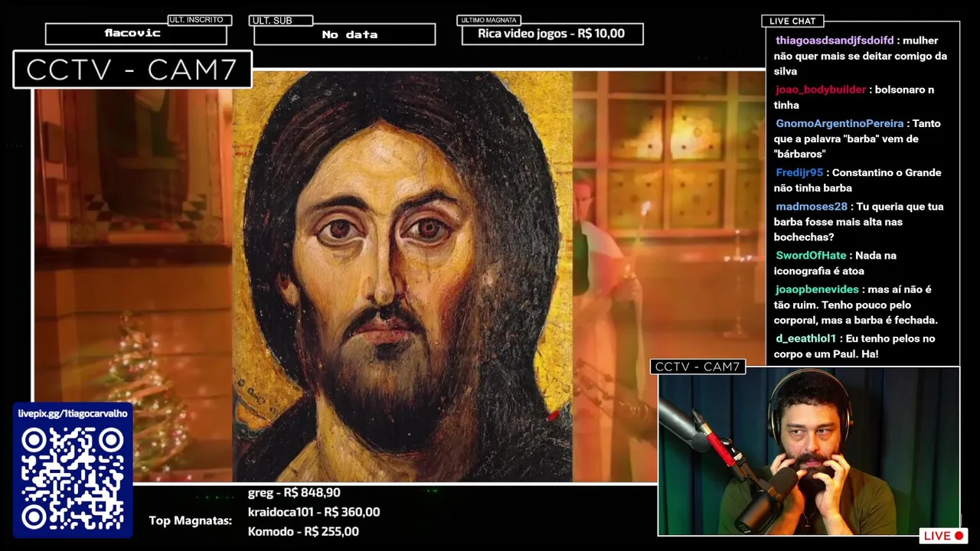This screenshot has width=980, height=551.
Task: Open chat user Fredijr95's name
Action: click(x=799, y=173)
